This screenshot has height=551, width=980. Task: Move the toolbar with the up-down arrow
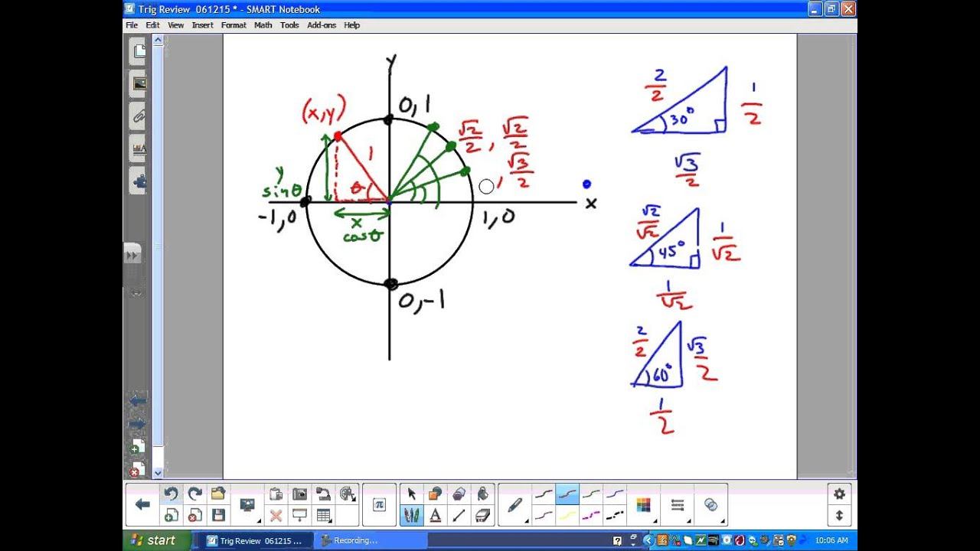tap(839, 515)
